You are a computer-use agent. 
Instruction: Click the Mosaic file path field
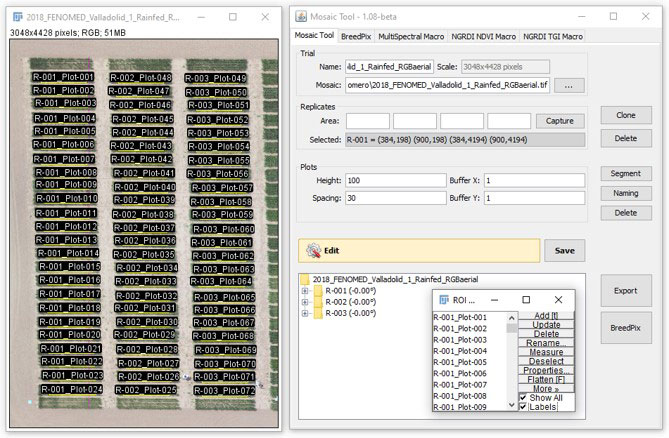click(x=447, y=85)
